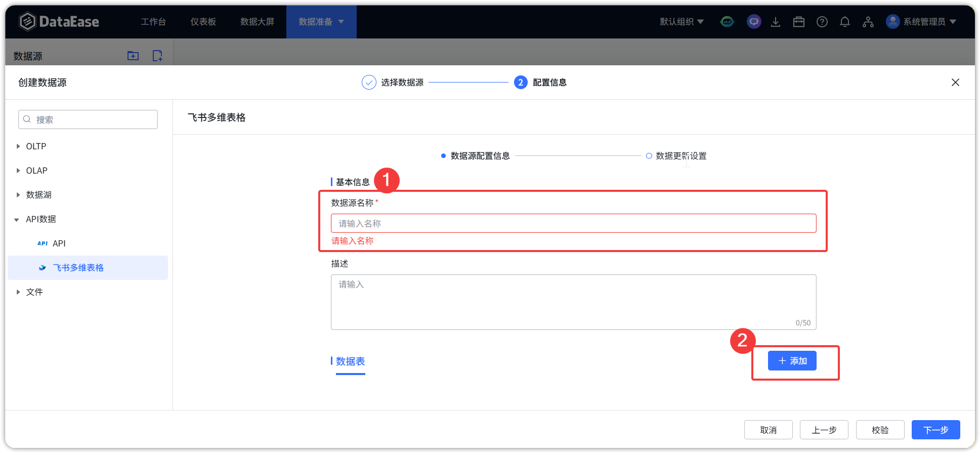This screenshot has width=980, height=453.
Task: Close the 创建数据源 dialog
Action: point(955,82)
